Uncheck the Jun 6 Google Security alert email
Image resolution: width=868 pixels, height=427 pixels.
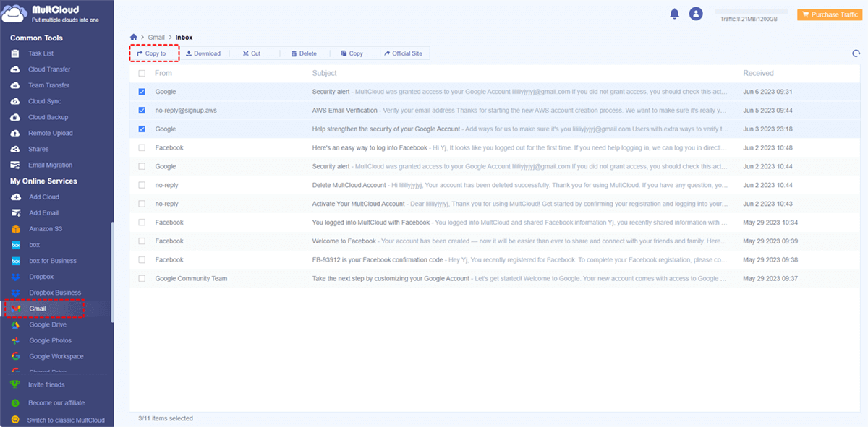[x=142, y=92]
